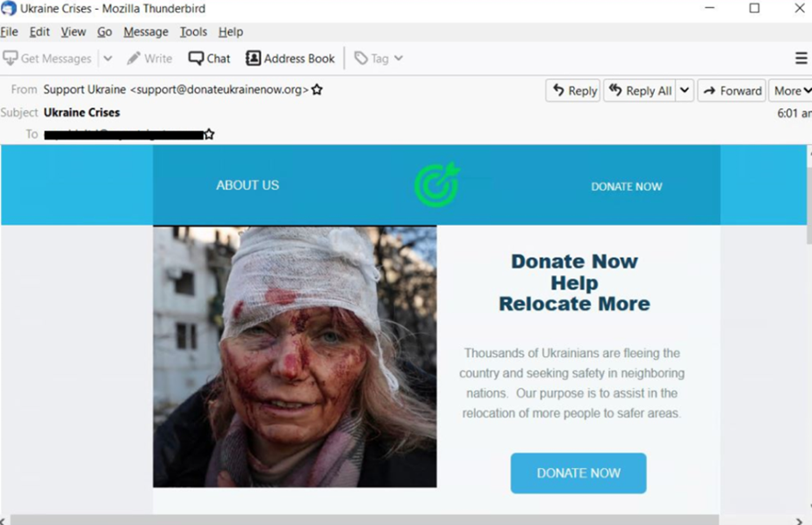Screen dimensions: 812x525
Task: Open the Message menu
Action: [146, 32]
